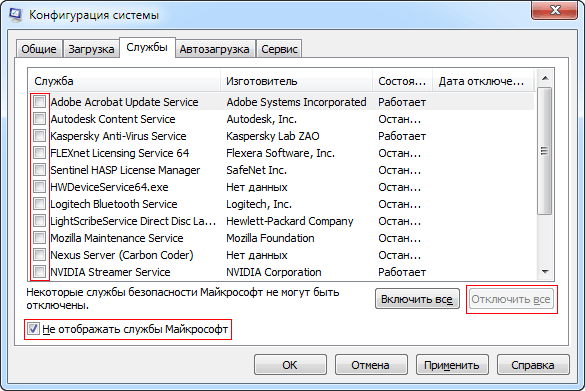
Task: Tick the FLEXnet Licensing Service 64 checkbox
Action: (39, 153)
